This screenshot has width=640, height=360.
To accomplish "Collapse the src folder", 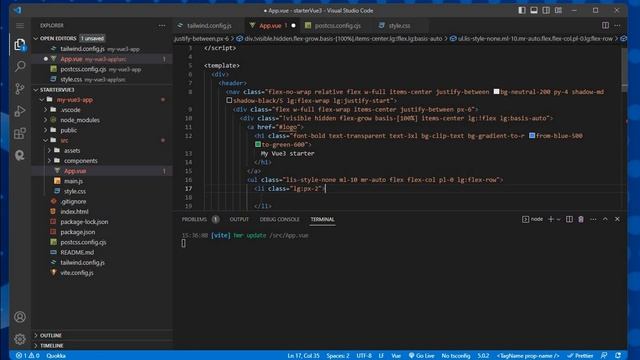I will click(x=64, y=140).
